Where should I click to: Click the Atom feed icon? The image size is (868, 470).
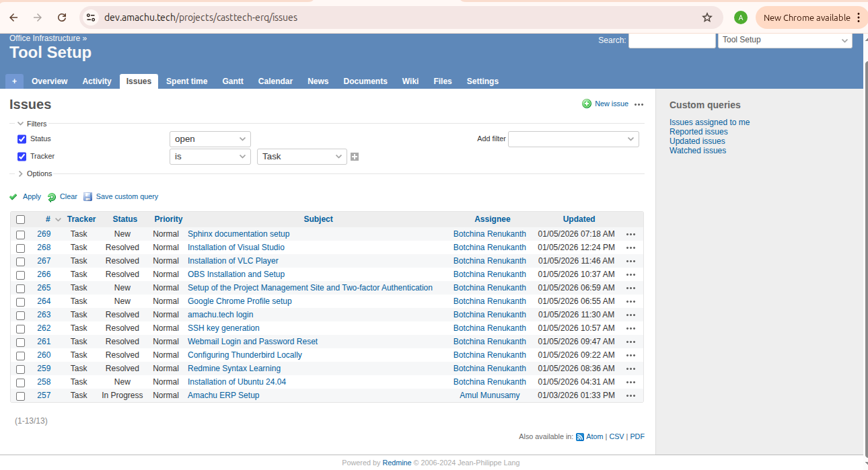pos(579,437)
